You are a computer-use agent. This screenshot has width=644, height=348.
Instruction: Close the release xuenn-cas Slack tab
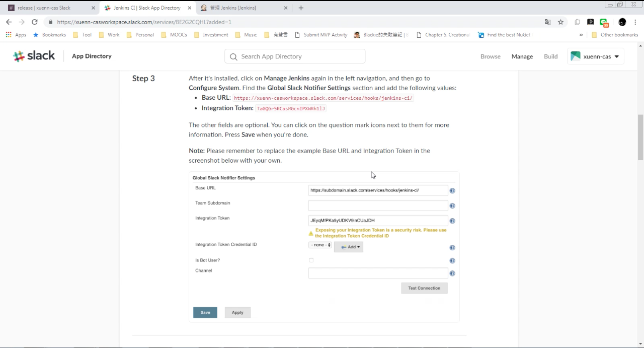pos(93,8)
